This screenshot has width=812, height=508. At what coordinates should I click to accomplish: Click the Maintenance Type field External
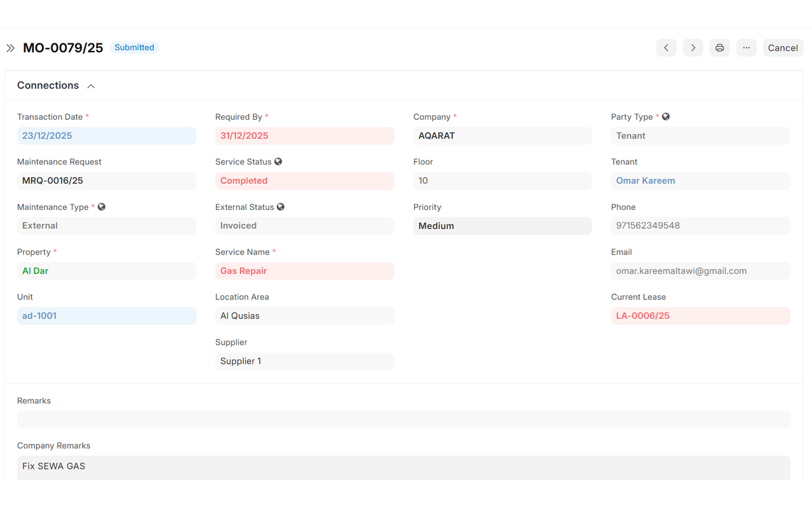coord(106,226)
